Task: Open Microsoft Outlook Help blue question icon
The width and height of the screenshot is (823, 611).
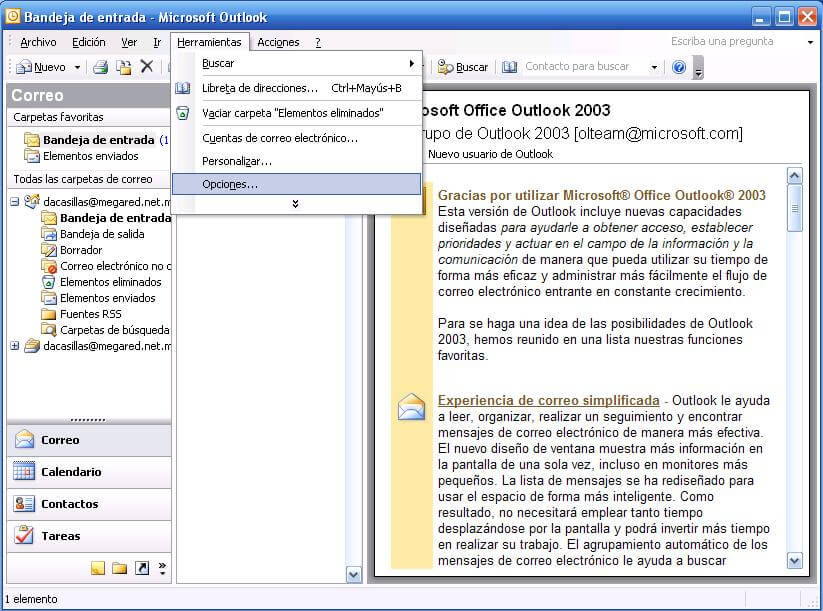Action: (x=679, y=67)
